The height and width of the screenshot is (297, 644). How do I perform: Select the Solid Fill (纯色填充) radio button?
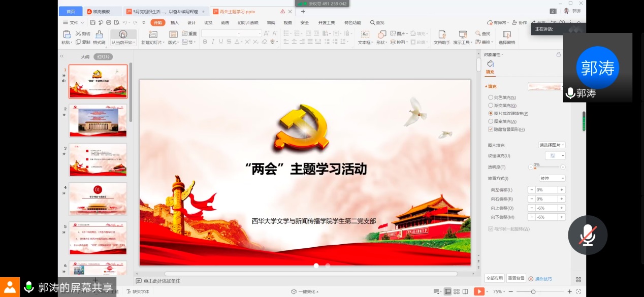click(491, 97)
